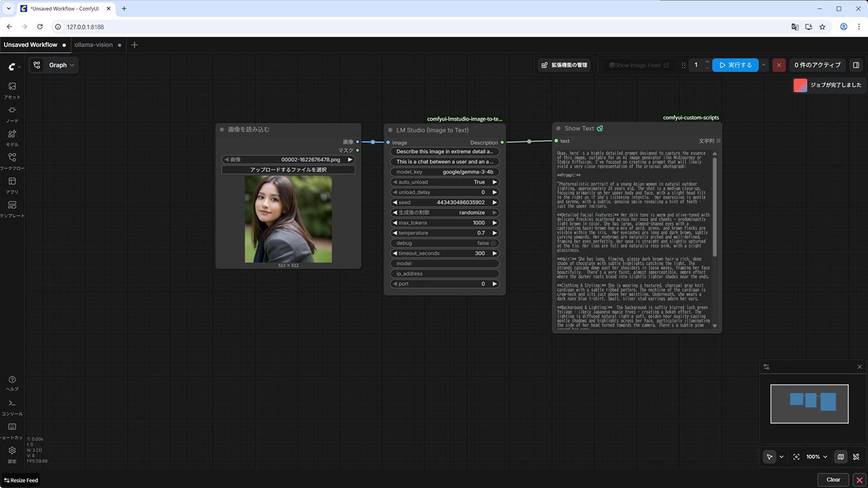Screen dimensions: 868x488
Task: Click アップロードするファイルを選択 upload button
Action: [288, 169]
